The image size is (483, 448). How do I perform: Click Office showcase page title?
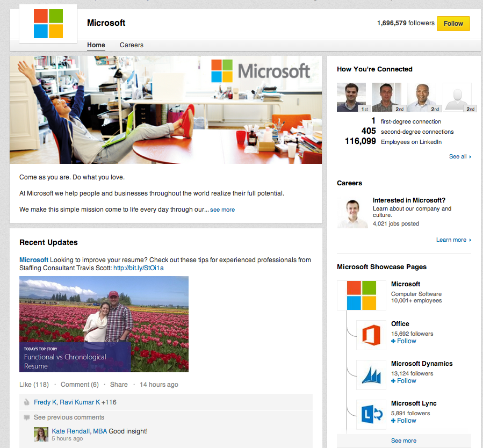tap(400, 324)
